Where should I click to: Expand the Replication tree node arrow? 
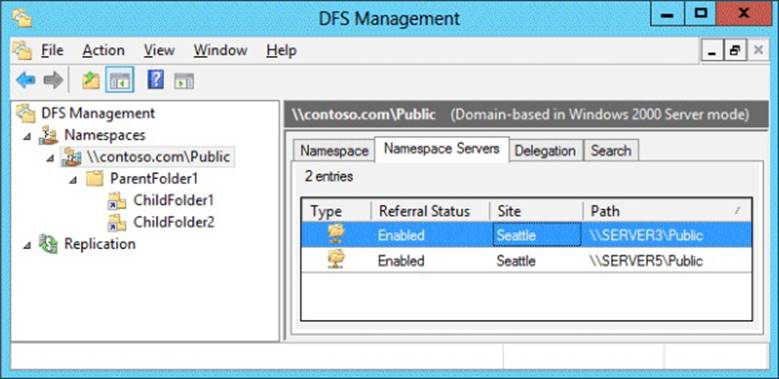point(27,245)
